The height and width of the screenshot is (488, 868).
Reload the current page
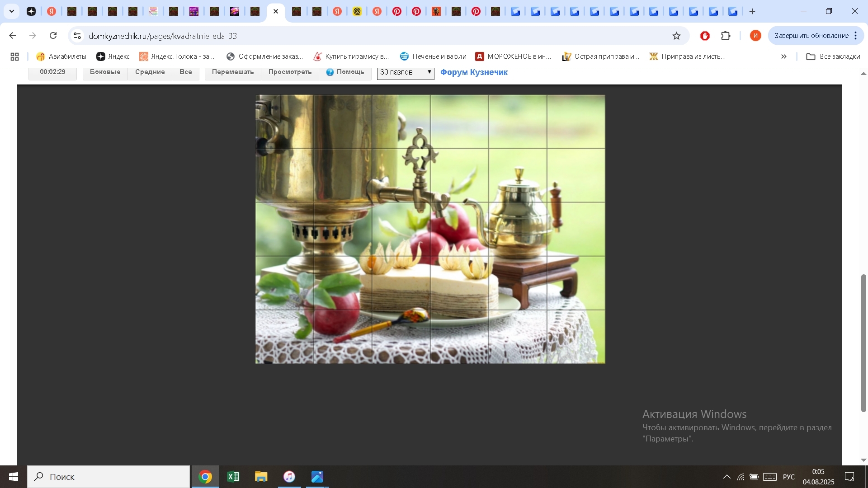pyautogui.click(x=53, y=36)
